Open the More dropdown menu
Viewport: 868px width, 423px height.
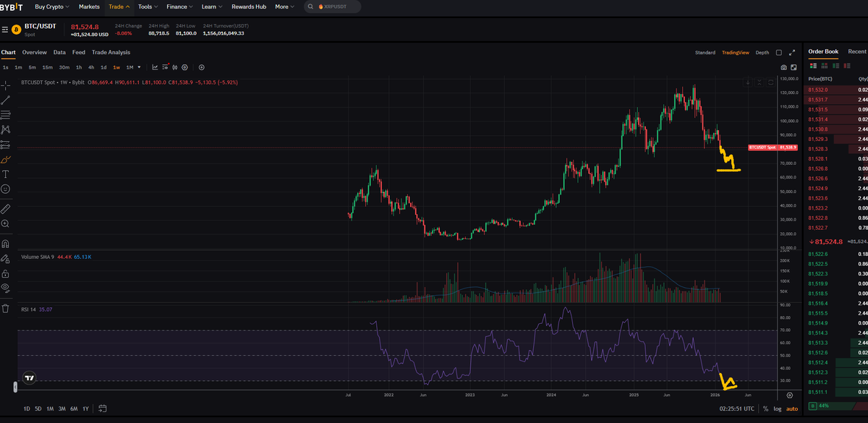[284, 7]
